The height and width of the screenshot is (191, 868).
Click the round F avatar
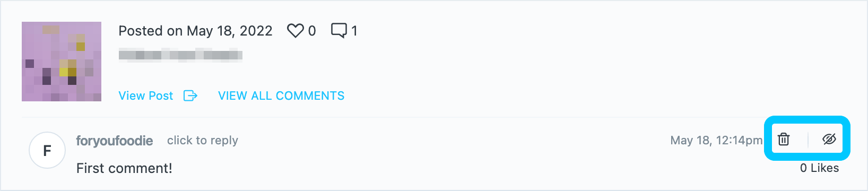click(x=47, y=151)
